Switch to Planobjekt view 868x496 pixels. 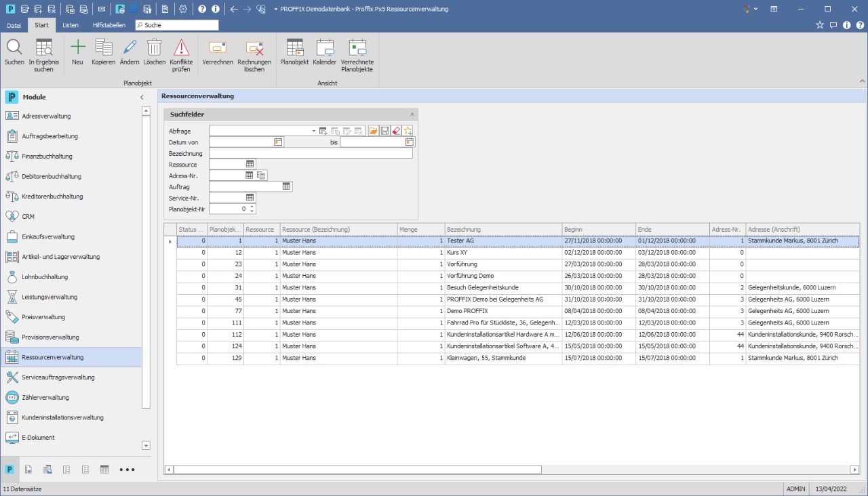295,47
